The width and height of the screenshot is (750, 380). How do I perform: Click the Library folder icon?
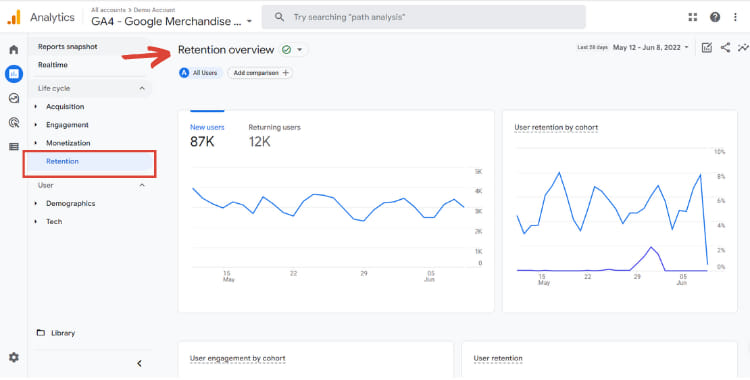click(41, 333)
